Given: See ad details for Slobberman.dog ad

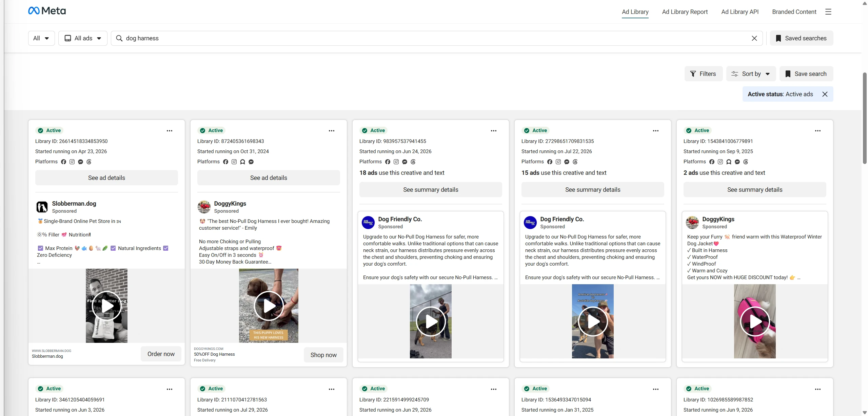Looking at the screenshot, I should [106, 178].
